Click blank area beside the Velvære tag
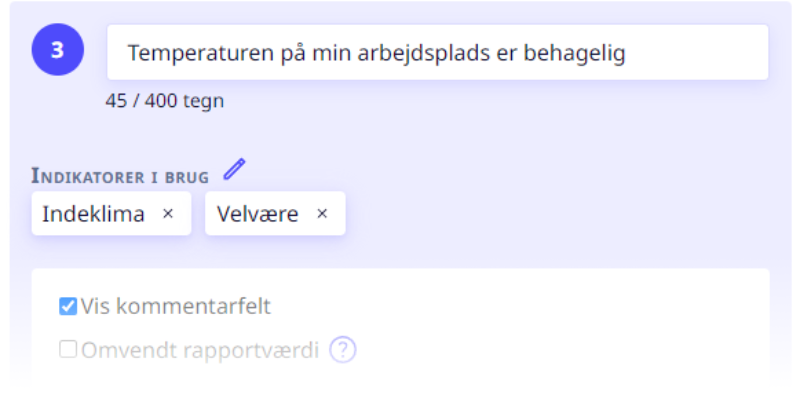800x400 pixels. [556, 213]
